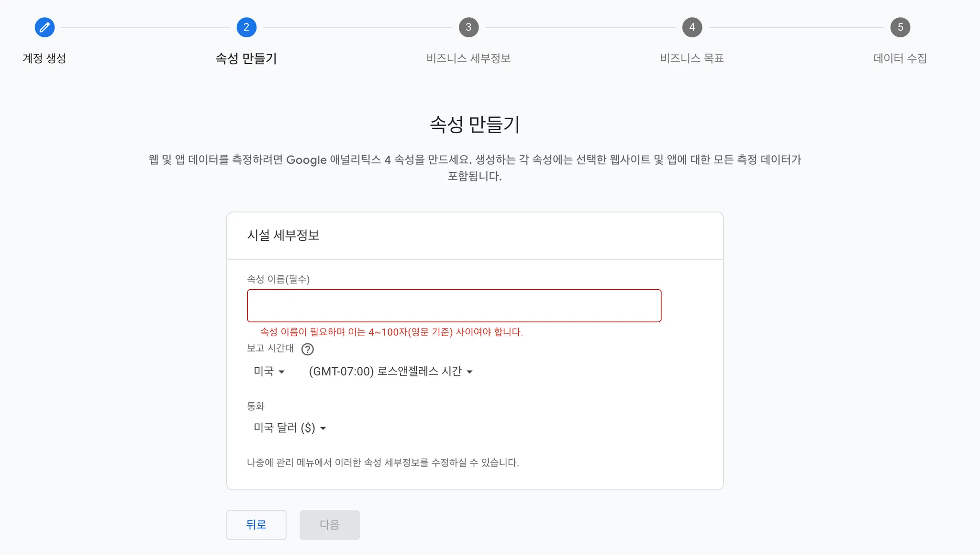Viewport: 980px width, 555px height.
Task: Click the arrow next to 미국 달러 ($)
Action: pos(323,429)
